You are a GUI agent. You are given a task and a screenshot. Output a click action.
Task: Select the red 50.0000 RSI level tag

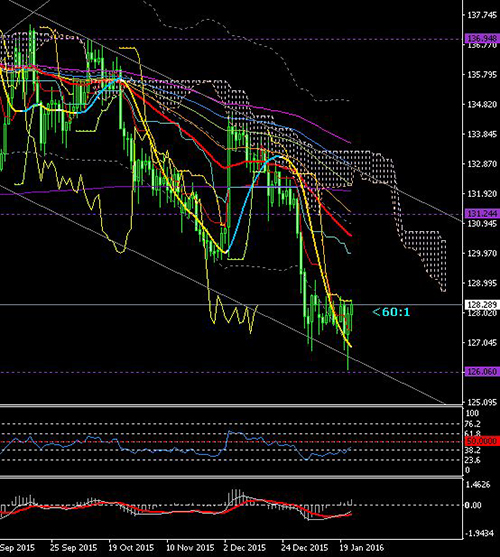coord(482,441)
